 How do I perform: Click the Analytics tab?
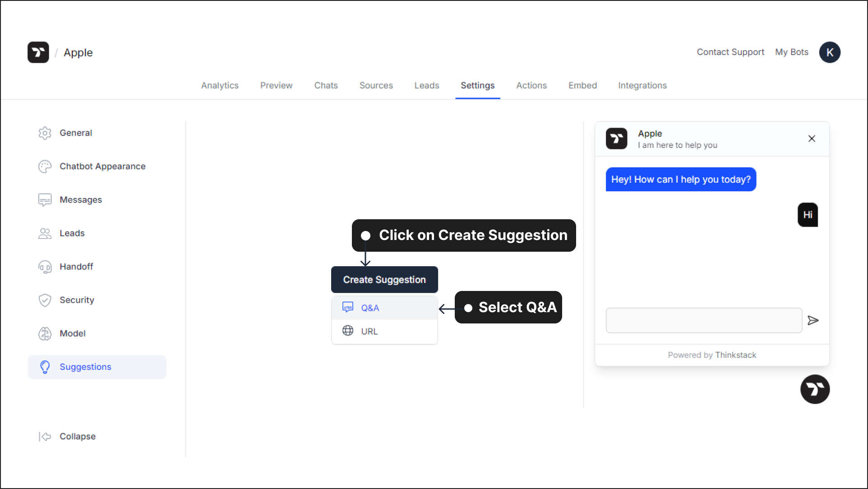coord(219,85)
